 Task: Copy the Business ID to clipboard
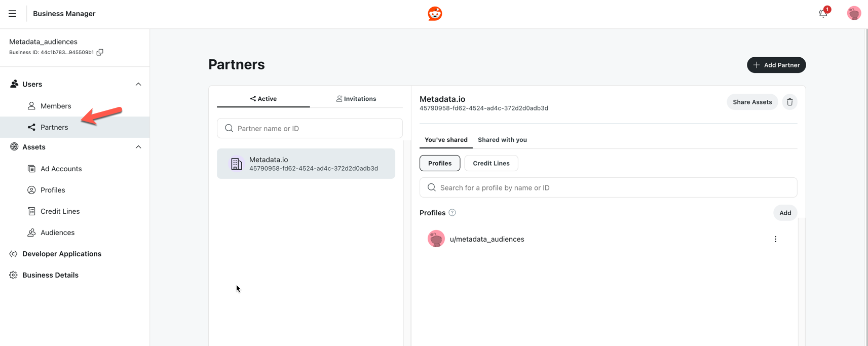(100, 52)
